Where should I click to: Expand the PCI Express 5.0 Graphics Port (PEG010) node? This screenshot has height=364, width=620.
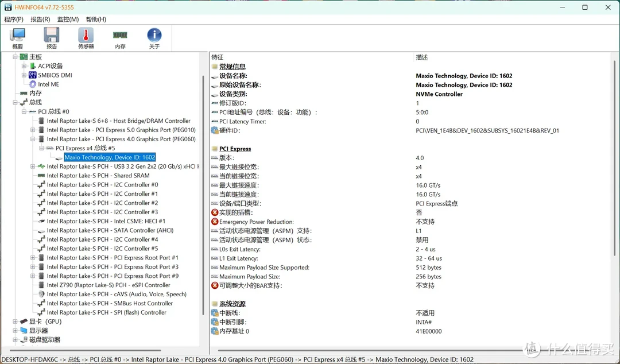click(x=33, y=130)
